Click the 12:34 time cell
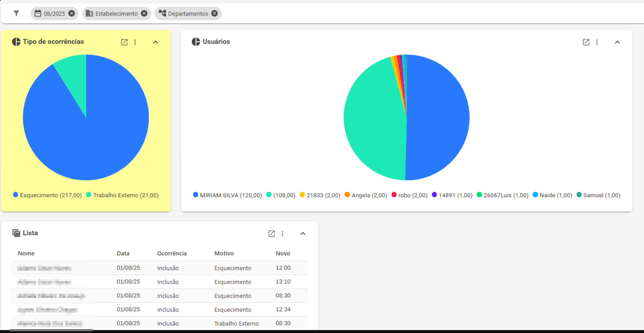This screenshot has width=644, height=333. pyautogui.click(x=283, y=310)
